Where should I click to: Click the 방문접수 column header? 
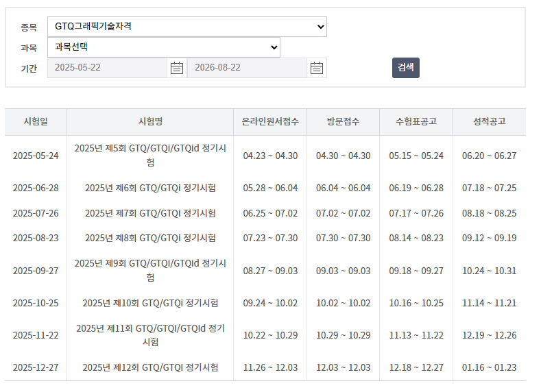[344, 122]
